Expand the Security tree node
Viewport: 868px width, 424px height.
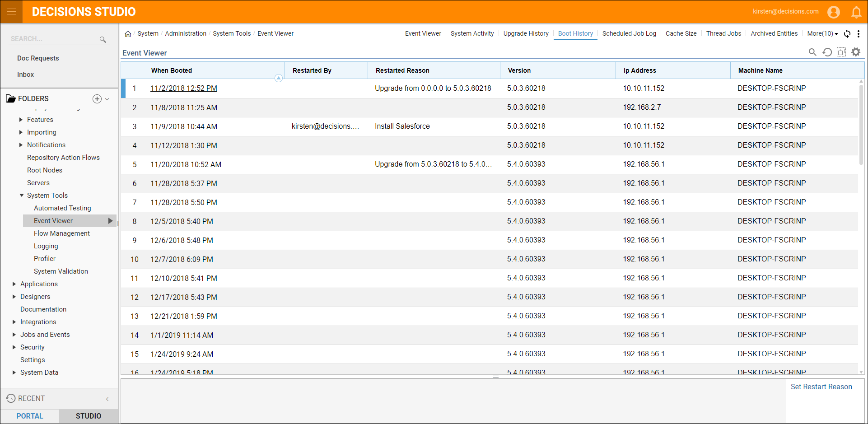click(x=14, y=347)
